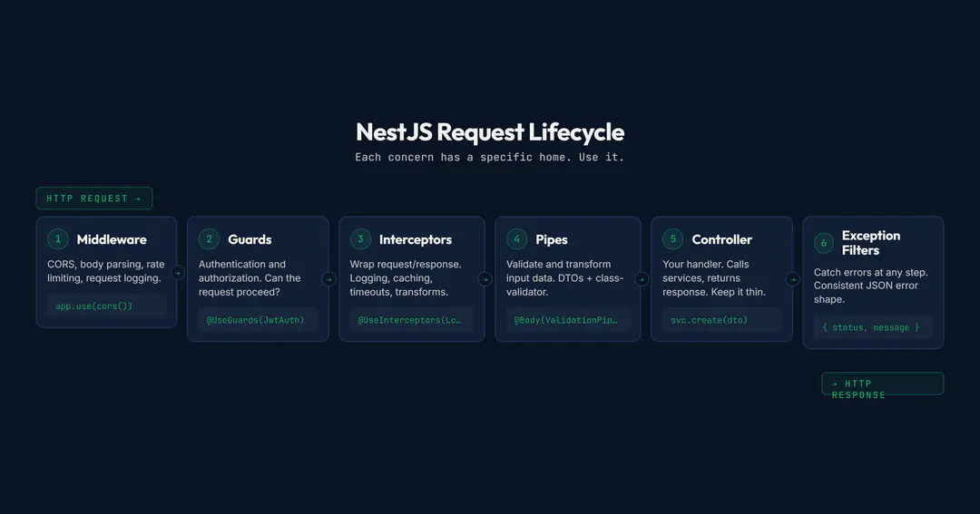Click the 'Catch errors at any step' description
The width and height of the screenshot is (980, 514).
(x=870, y=286)
